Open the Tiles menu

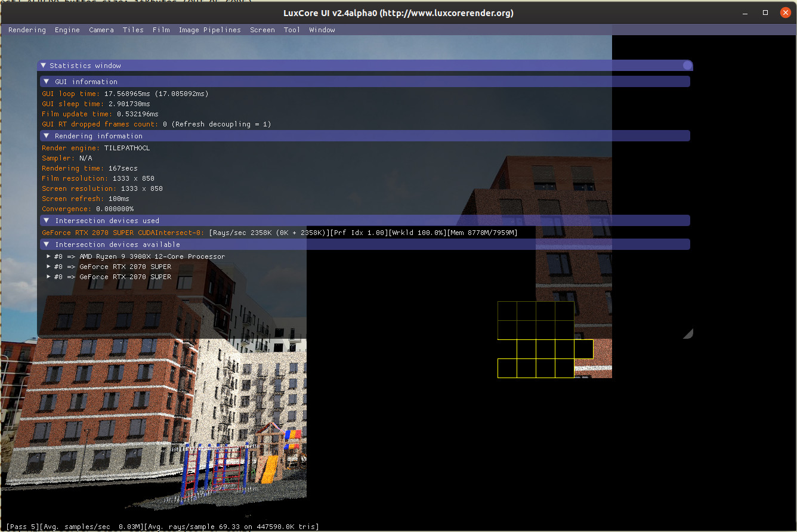(133, 29)
